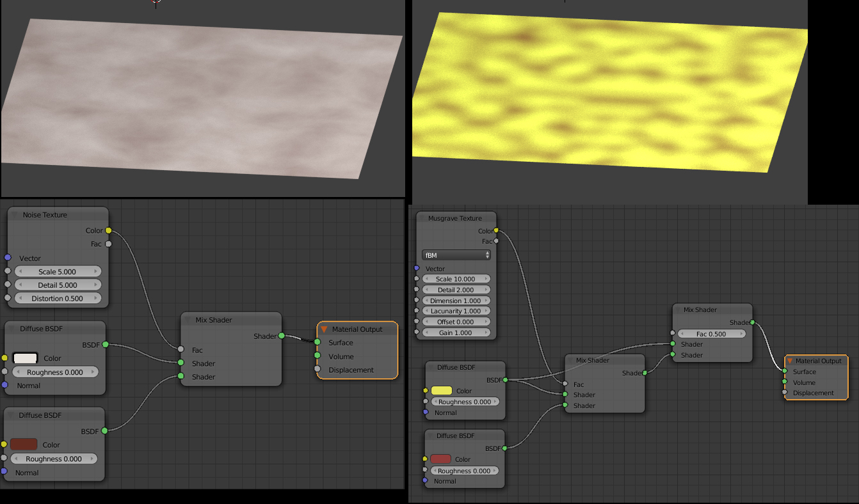Click the Displacement socket on the left Material Output
859x504 pixels.
pyautogui.click(x=317, y=369)
